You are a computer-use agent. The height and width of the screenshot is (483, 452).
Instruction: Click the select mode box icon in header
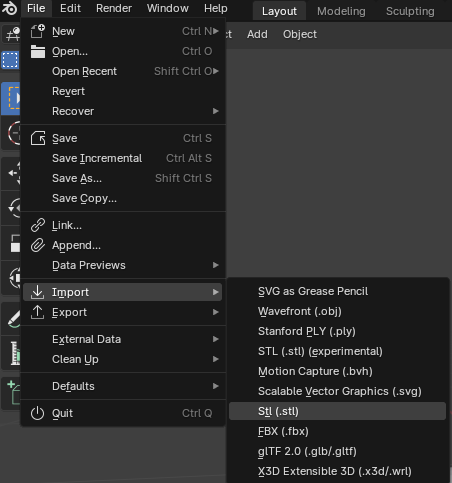pos(10,60)
